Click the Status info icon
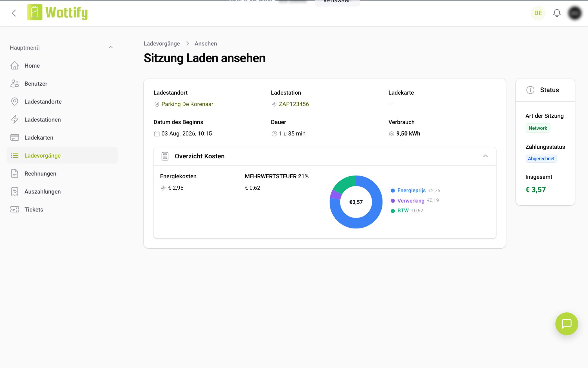Image resolution: width=588 pixels, height=368 pixels. pyautogui.click(x=530, y=90)
